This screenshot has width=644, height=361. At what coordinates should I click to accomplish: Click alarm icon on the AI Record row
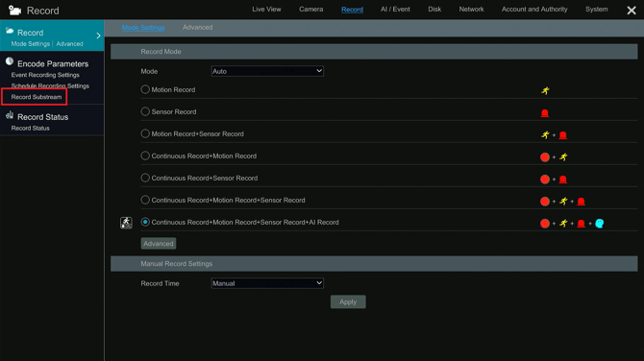coord(581,224)
